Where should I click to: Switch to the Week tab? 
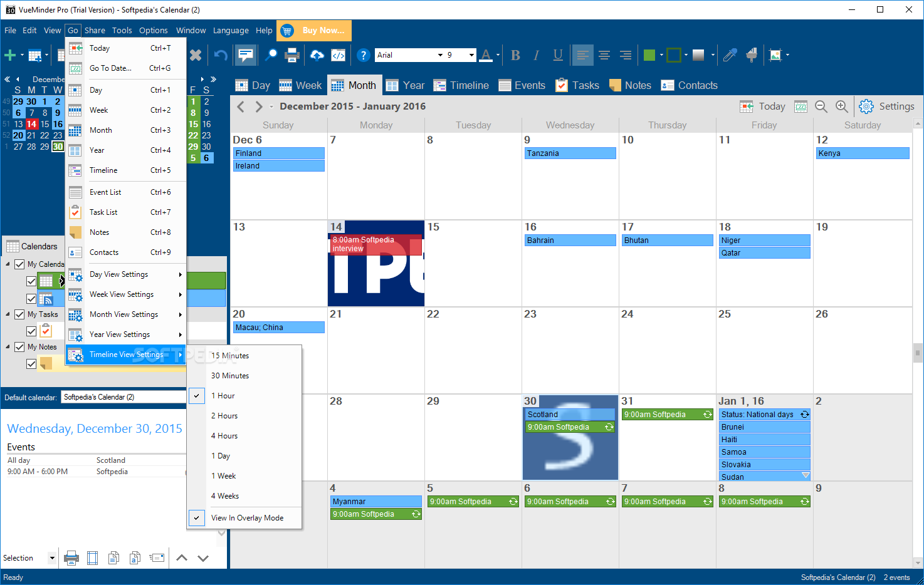tap(300, 86)
